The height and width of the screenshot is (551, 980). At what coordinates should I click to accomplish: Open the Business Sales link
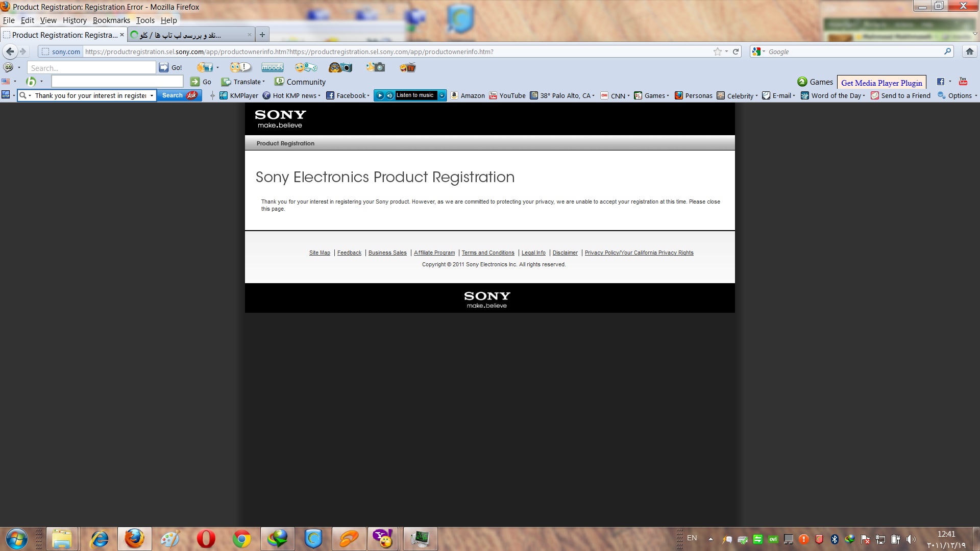pos(387,253)
